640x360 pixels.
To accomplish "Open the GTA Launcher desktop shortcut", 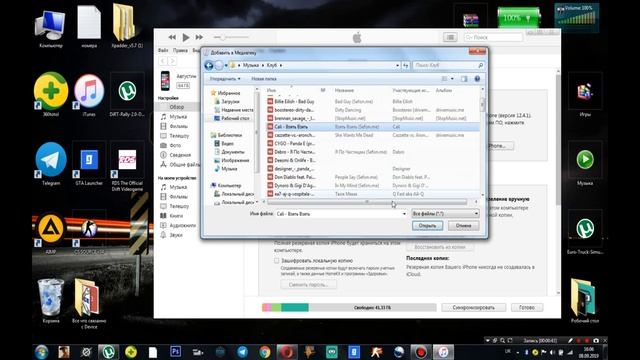I will (x=89, y=164).
